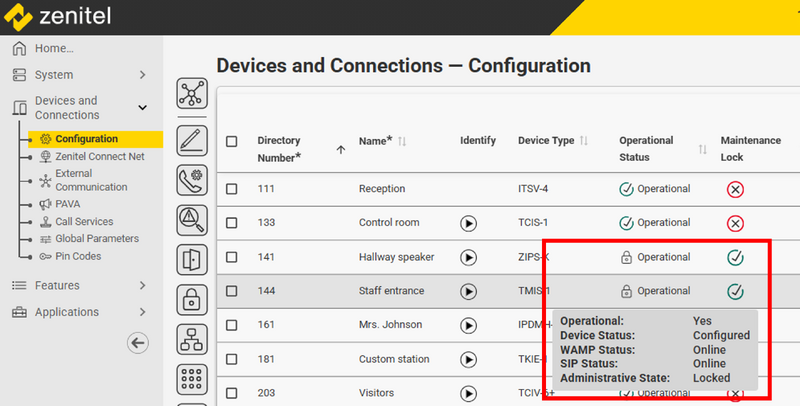Identify the Staff entrance device
This screenshot has width=800, height=406.
click(468, 291)
